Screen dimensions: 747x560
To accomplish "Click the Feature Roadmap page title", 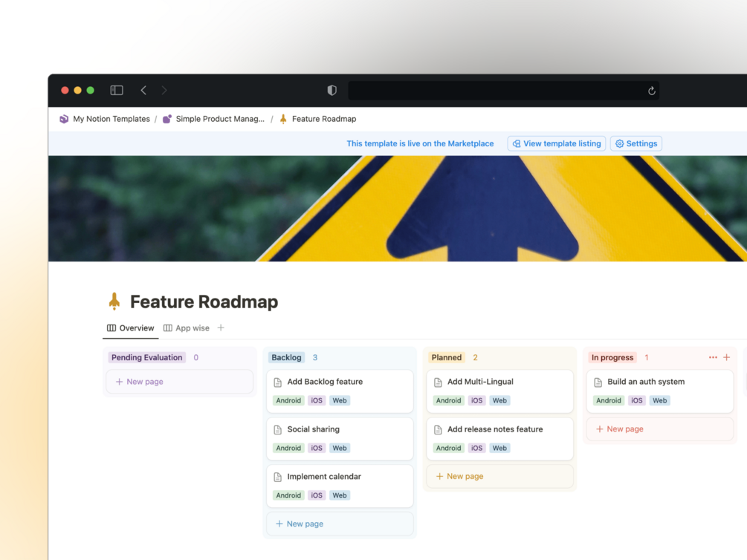I will tap(204, 302).
